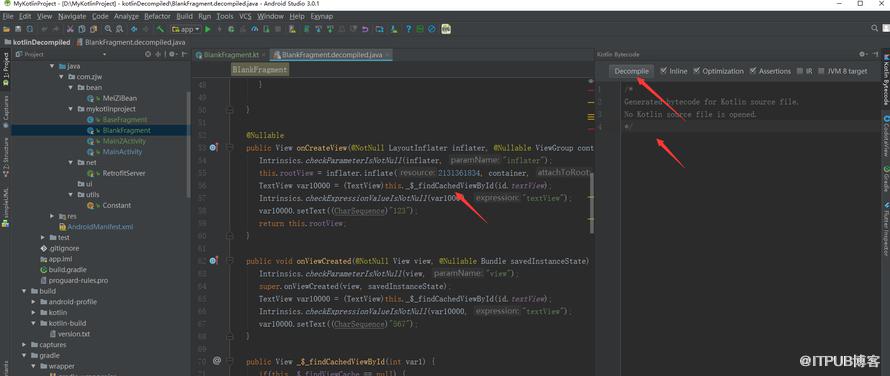
Task: Expand the res folder node
Action: point(53,216)
